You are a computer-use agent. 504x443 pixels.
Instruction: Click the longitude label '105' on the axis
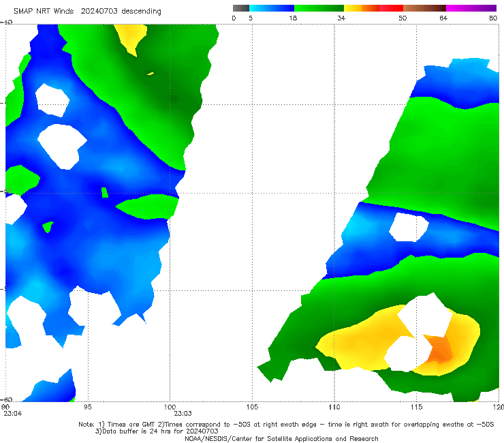(252, 407)
